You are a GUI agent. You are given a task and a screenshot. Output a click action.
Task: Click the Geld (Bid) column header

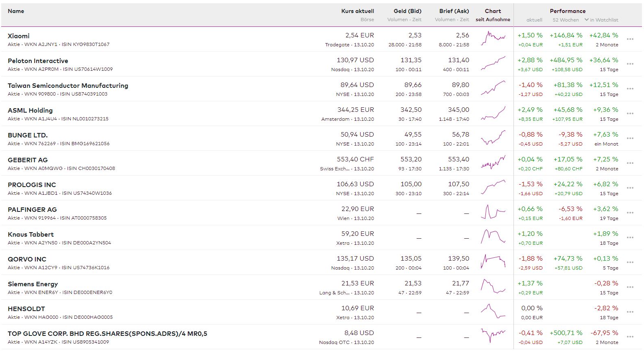407,11
